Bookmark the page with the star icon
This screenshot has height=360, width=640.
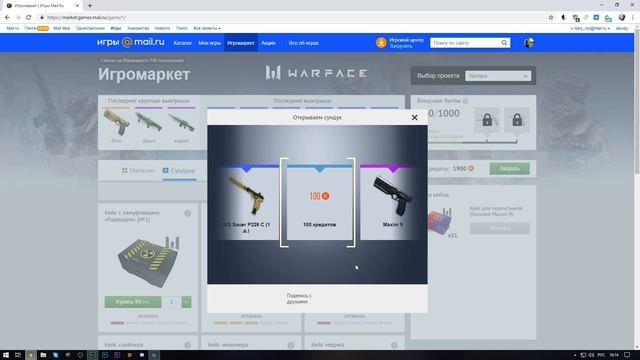point(551,18)
